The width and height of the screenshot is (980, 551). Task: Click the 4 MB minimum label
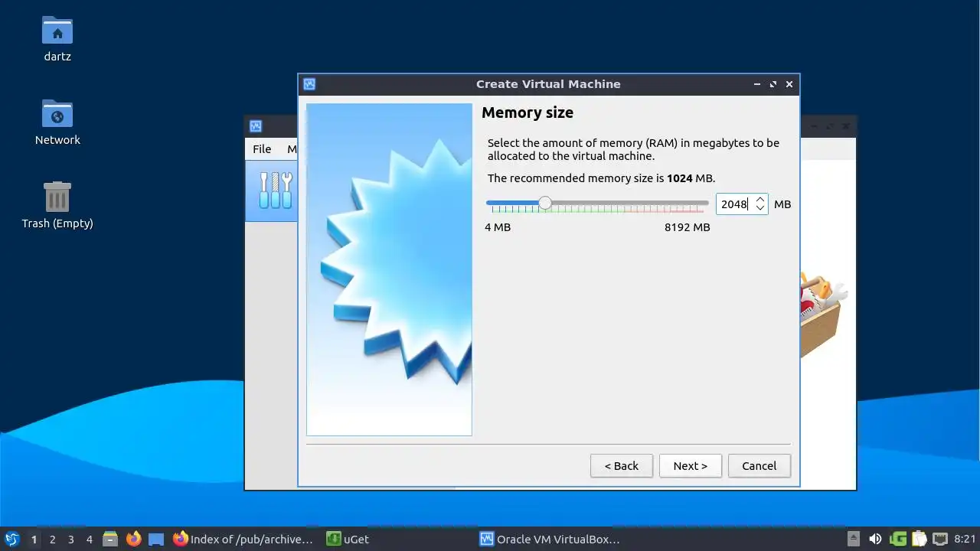tap(498, 227)
